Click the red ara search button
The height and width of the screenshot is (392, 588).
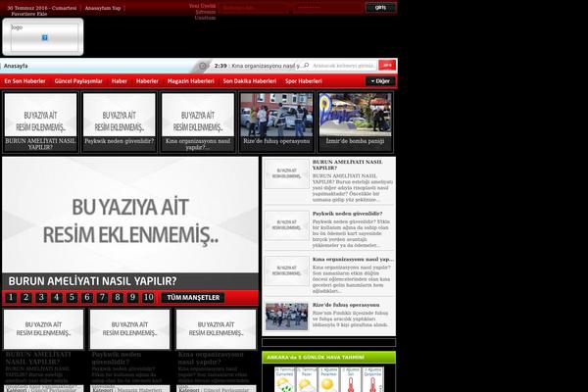pyautogui.click(x=387, y=66)
